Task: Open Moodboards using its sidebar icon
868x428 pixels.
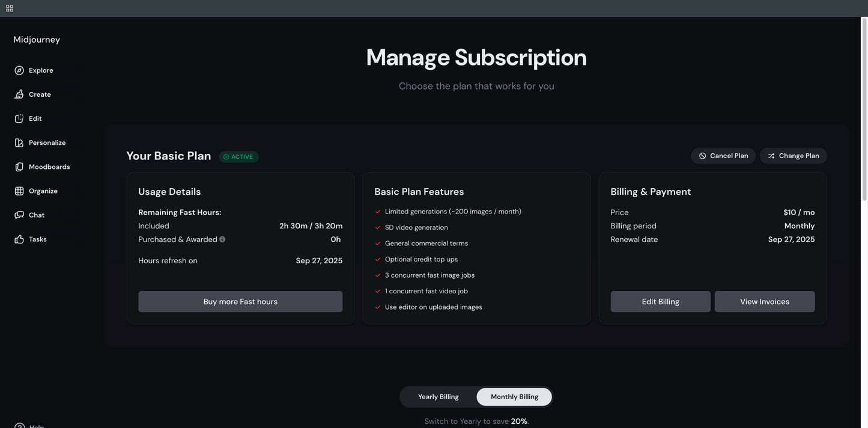Action: [x=19, y=167]
